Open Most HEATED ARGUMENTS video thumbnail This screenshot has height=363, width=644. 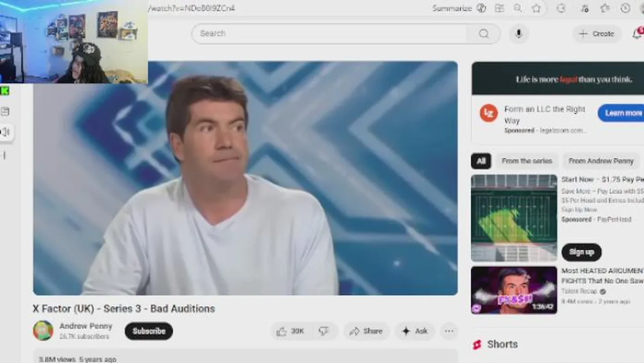[514, 290]
